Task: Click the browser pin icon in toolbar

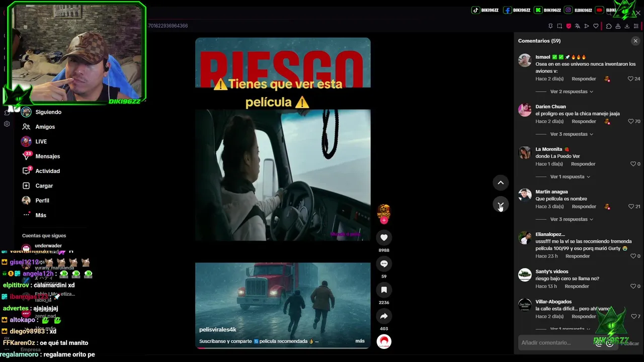Action: tap(550, 26)
